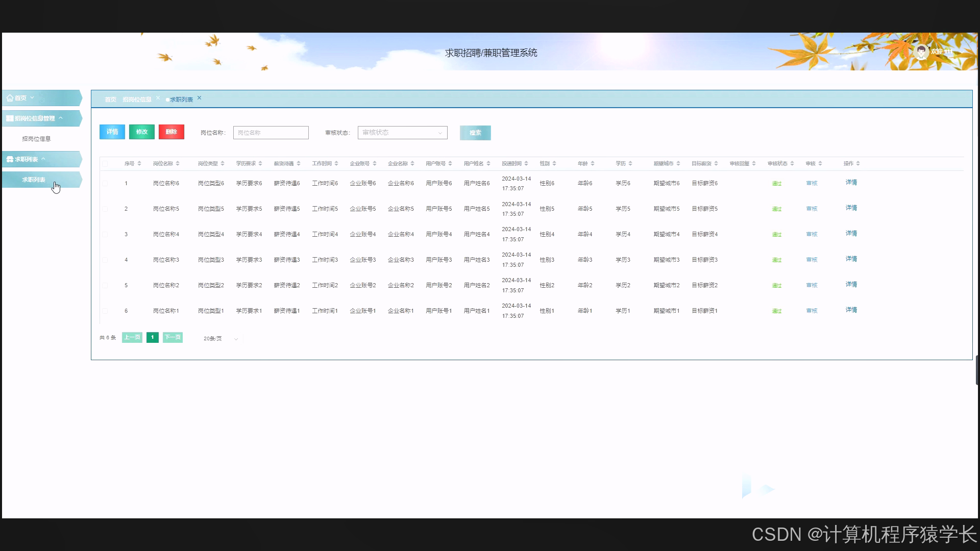
Task: Open the 招岗位信息 sidebar submenu item
Action: pos(36,139)
